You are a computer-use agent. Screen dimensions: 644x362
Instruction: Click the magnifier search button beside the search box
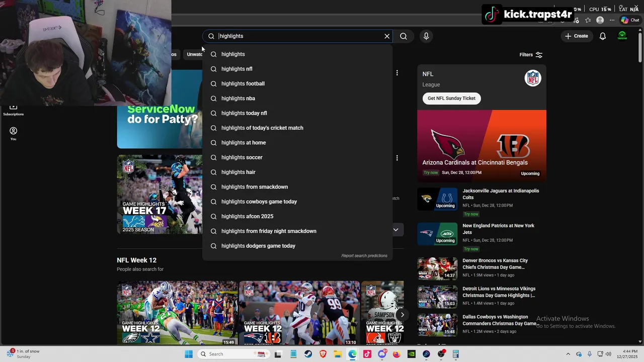[x=404, y=36]
